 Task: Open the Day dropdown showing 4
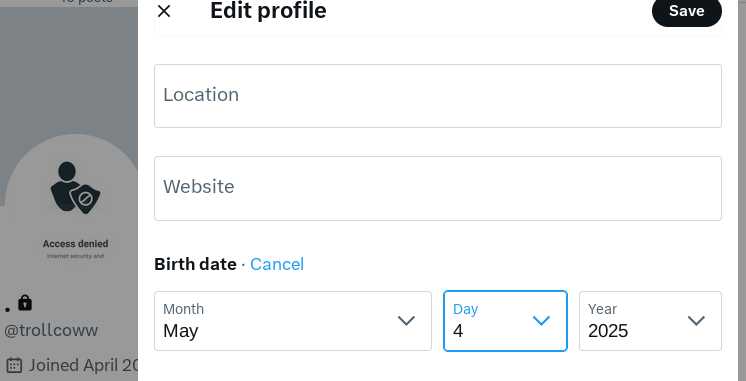[x=505, y=321]
